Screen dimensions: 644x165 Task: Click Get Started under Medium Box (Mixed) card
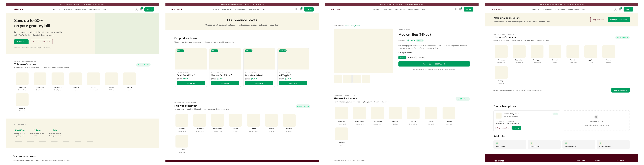[225, 83]
